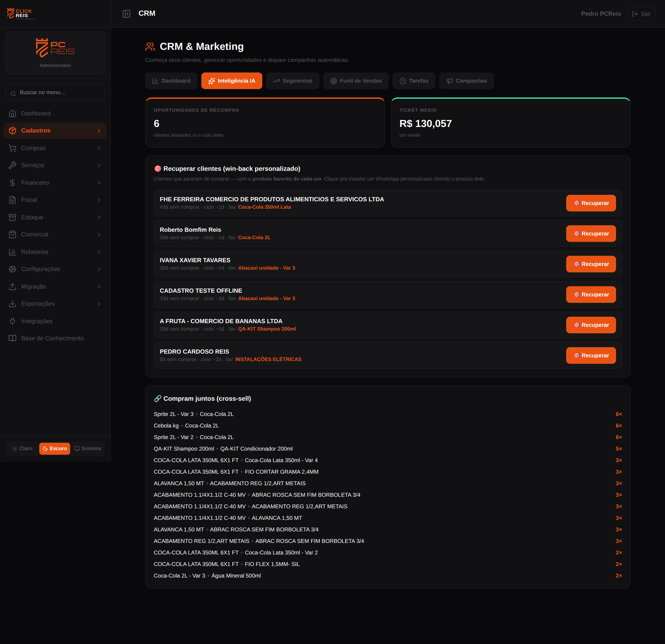Open the Dashboard tab in CRM

coord(171,81)
